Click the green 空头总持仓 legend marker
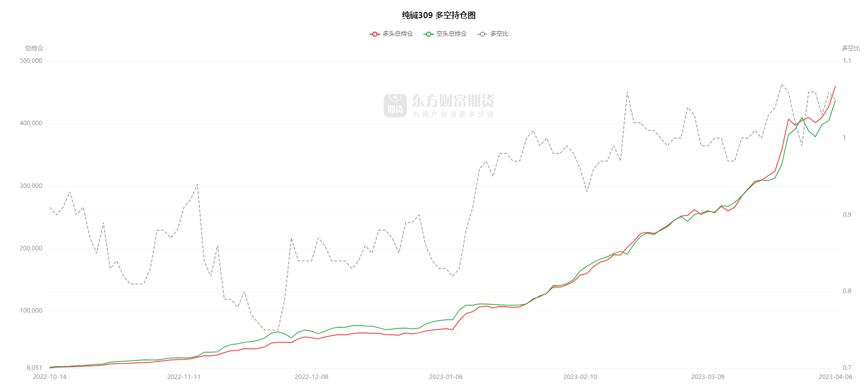This screenshot has height=385, width=868. [428, 34]
